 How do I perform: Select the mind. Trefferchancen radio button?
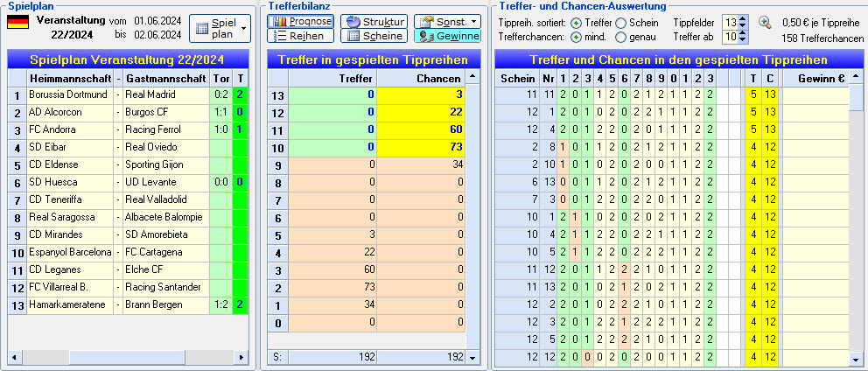576,38
